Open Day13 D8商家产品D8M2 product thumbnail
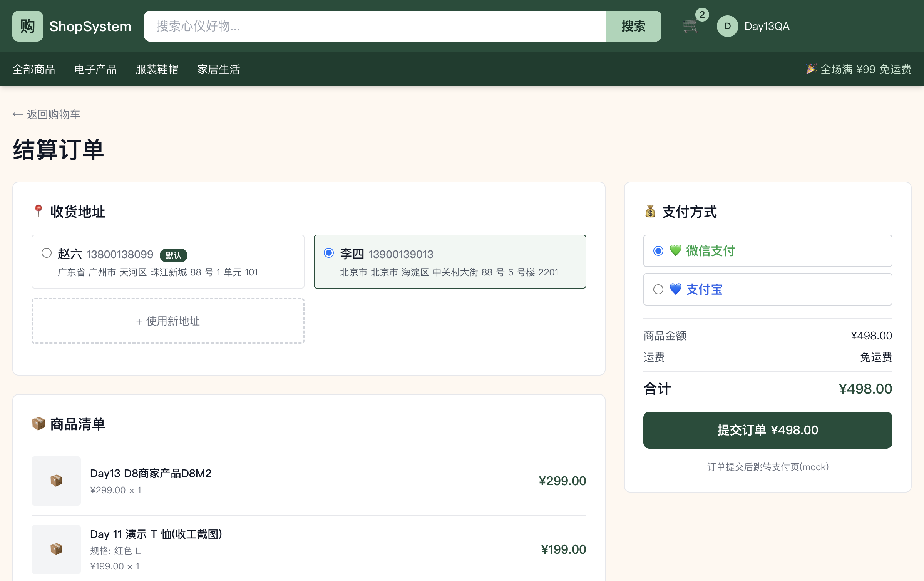Screen dimensions: 924x581 click(56, 481)
